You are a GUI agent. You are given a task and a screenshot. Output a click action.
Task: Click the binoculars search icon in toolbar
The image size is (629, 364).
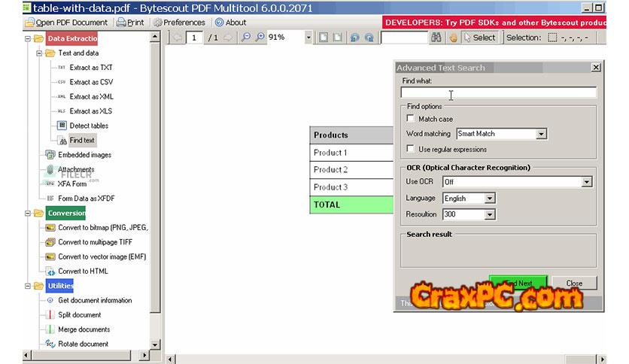[436, 38]
